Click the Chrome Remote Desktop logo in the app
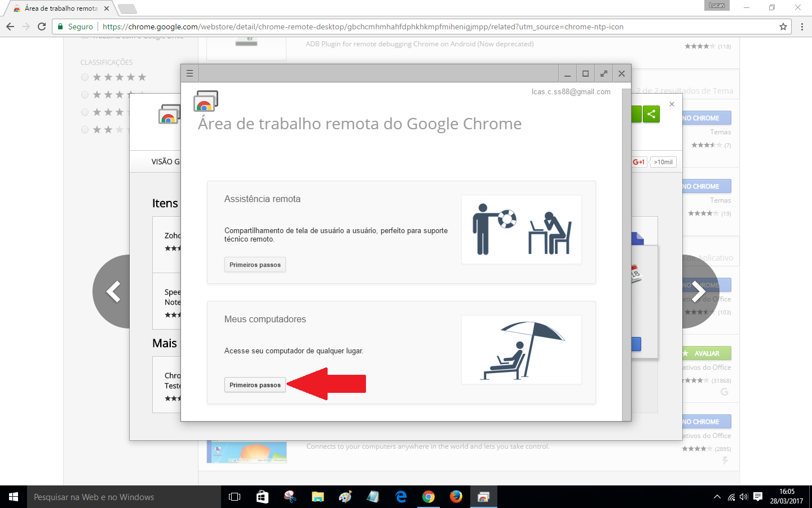812x508 pixels. [x=206, y=101]
